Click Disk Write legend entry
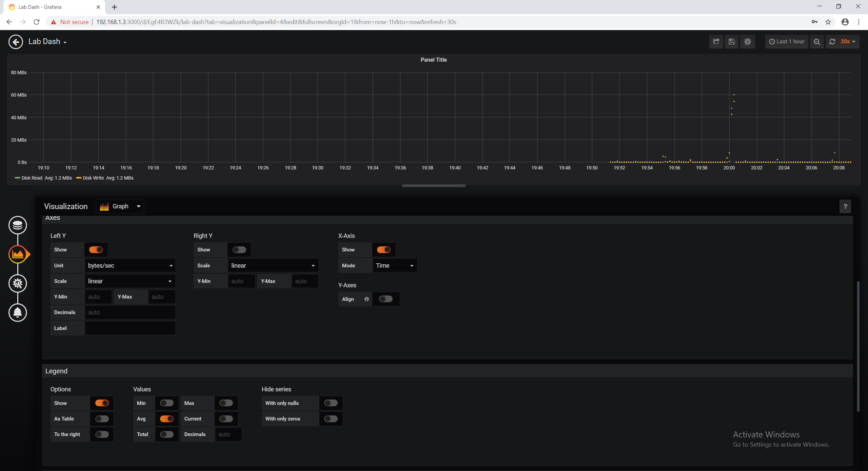 pyautogui.click(x=93, y=178)
